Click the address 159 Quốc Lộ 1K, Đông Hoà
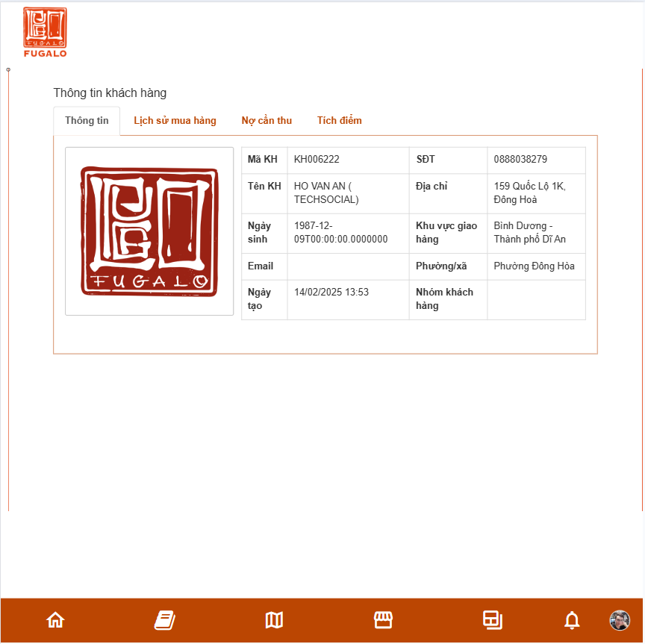Viewport: 645px width, 644px height. pyautogui.click(x=530, y=193)
